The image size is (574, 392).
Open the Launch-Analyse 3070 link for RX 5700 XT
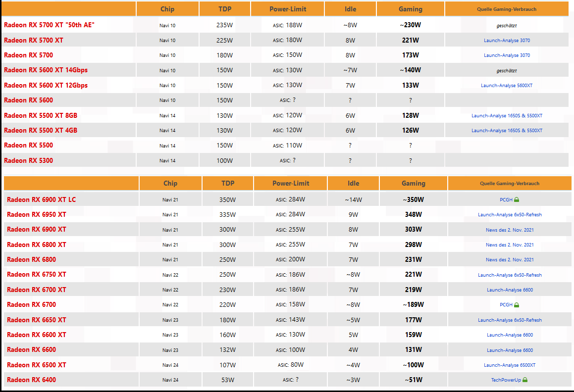coord(507,41)
